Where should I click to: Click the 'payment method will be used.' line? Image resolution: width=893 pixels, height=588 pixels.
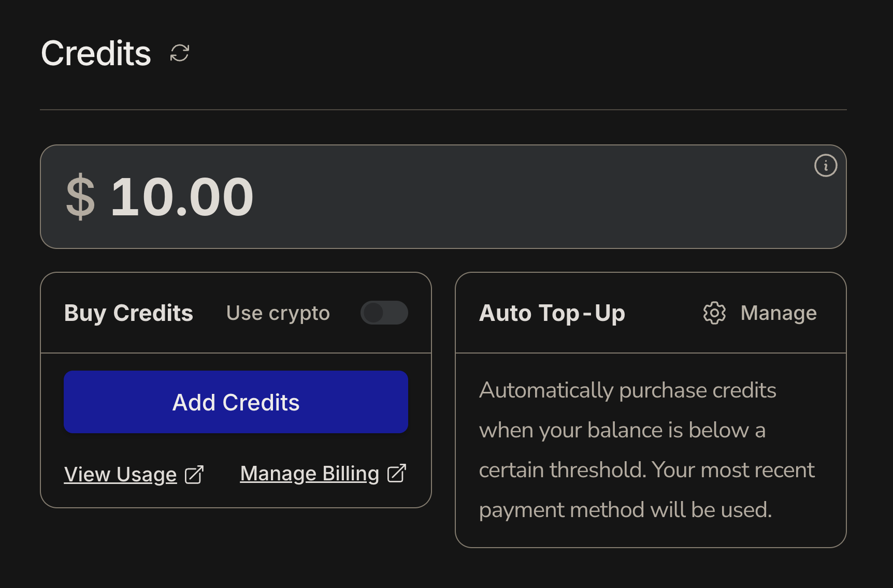[626, 510]
